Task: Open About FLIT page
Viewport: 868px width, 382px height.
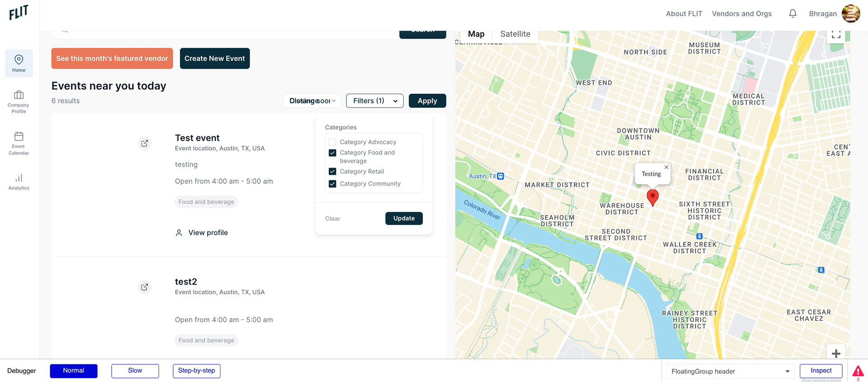Action: pyautogui.click(x=684, y=14)
